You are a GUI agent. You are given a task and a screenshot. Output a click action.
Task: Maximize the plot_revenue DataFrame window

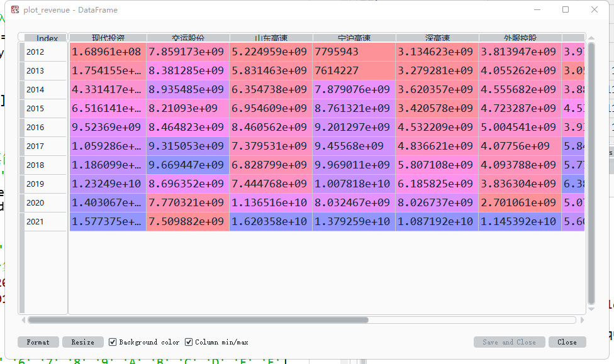click(566, 9)
